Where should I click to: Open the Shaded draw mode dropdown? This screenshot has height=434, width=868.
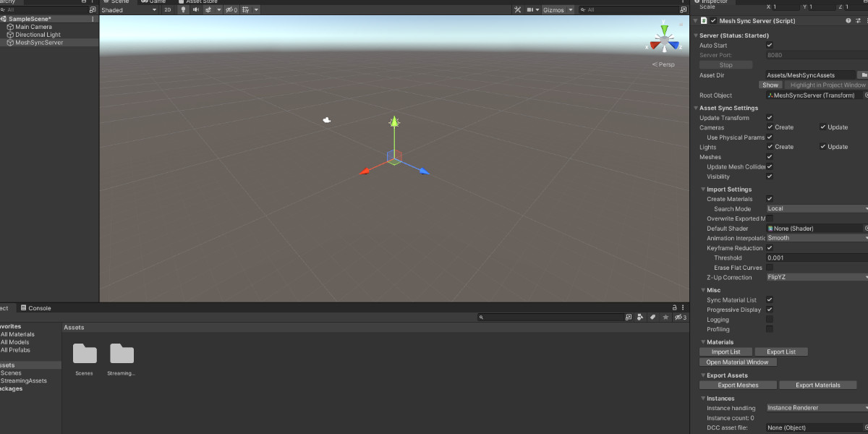129,10
